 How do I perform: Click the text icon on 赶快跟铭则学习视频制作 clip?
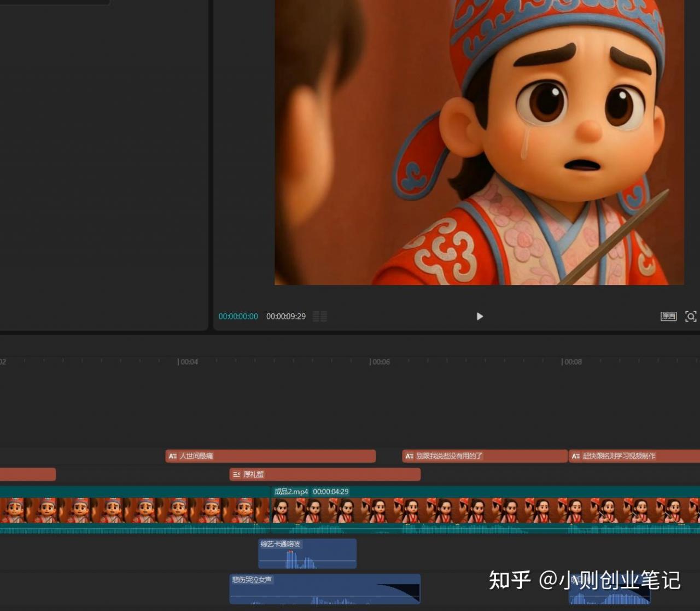576,456
